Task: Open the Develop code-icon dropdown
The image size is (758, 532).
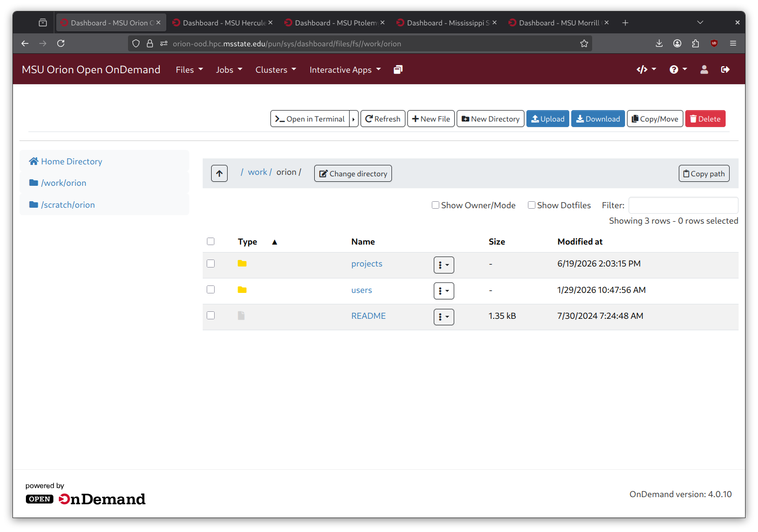Action: coord(646,70)
